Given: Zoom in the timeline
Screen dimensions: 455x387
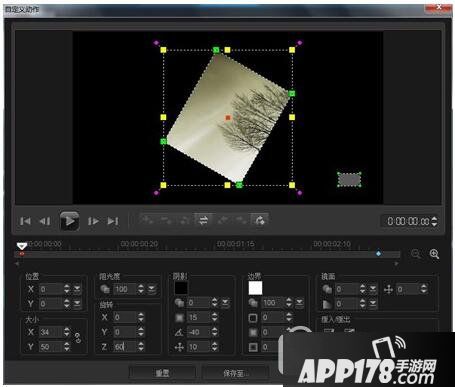Looking at the screenshot, I should pos(434,254).
